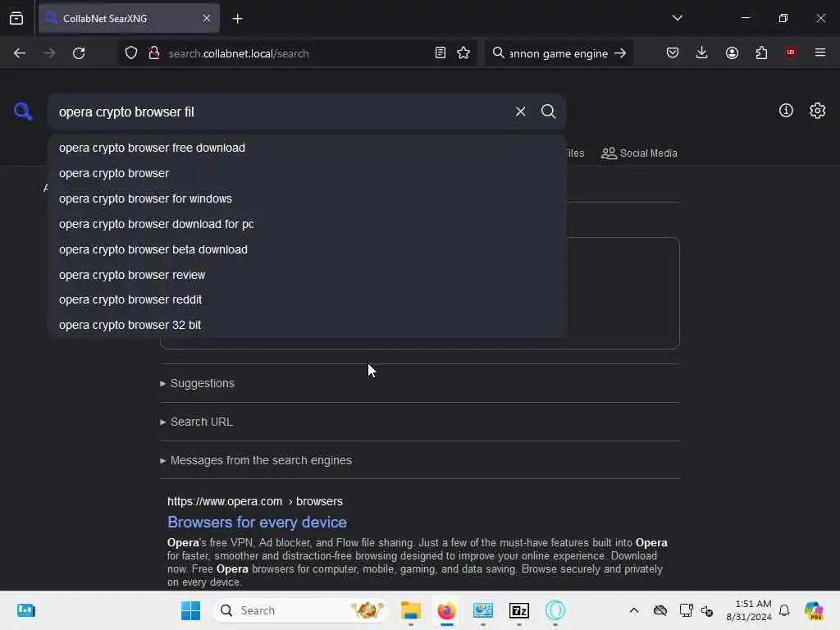Image resolution: width=840 pixels, height=630 pixels.
Task: List all tabs dropdown arrow
Action: pyautogui.click(x=677, y=18)
